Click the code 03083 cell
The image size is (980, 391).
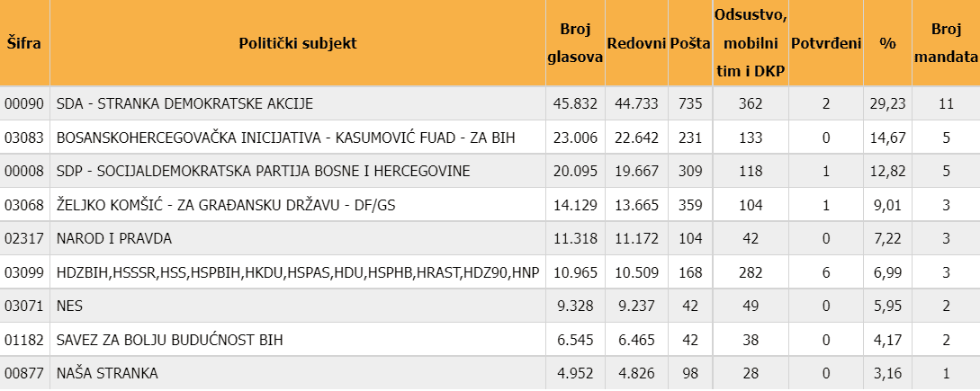[x=24, y=138]
